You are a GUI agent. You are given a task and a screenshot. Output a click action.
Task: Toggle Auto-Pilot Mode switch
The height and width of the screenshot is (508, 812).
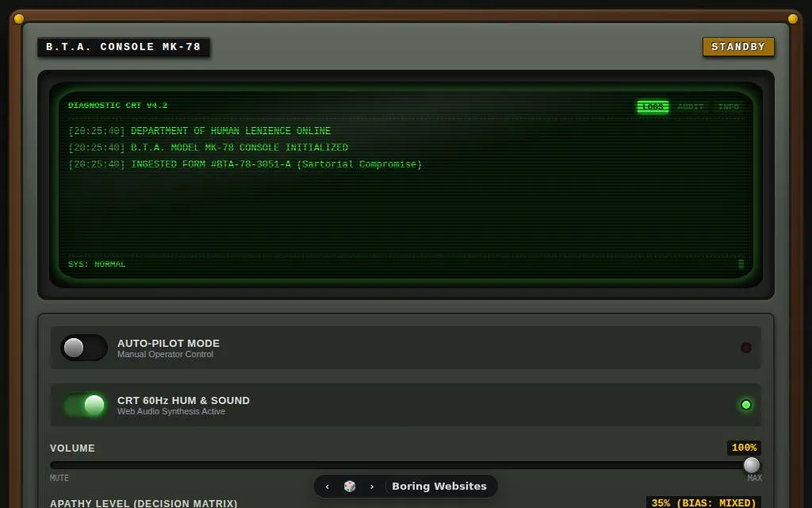click(x=84, y=348)
